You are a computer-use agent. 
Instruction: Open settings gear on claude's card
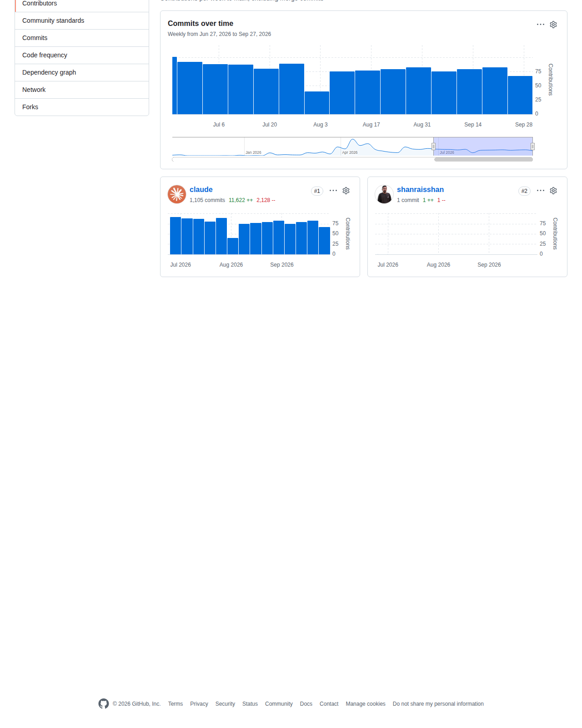click(x=346, y=191)
